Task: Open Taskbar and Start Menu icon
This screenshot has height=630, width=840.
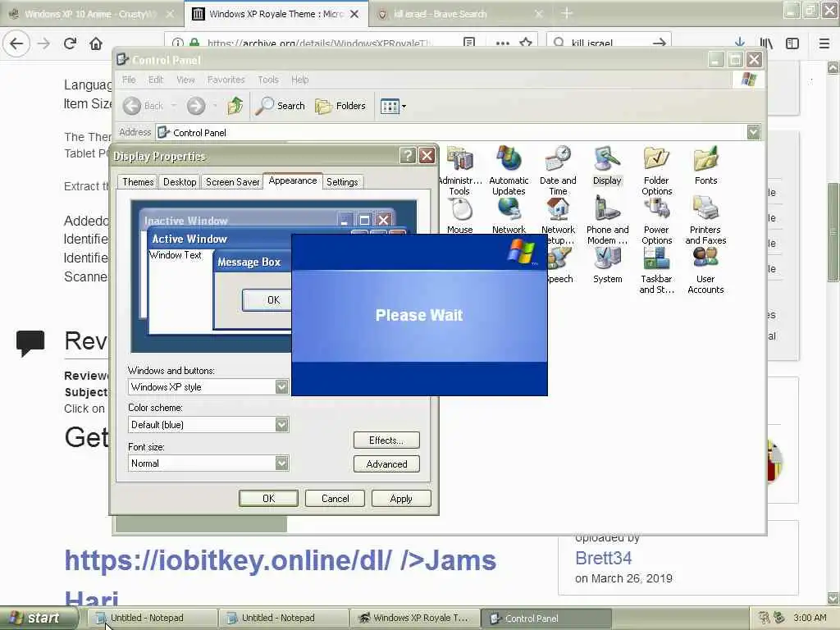Action: click(x=656, y=271)
